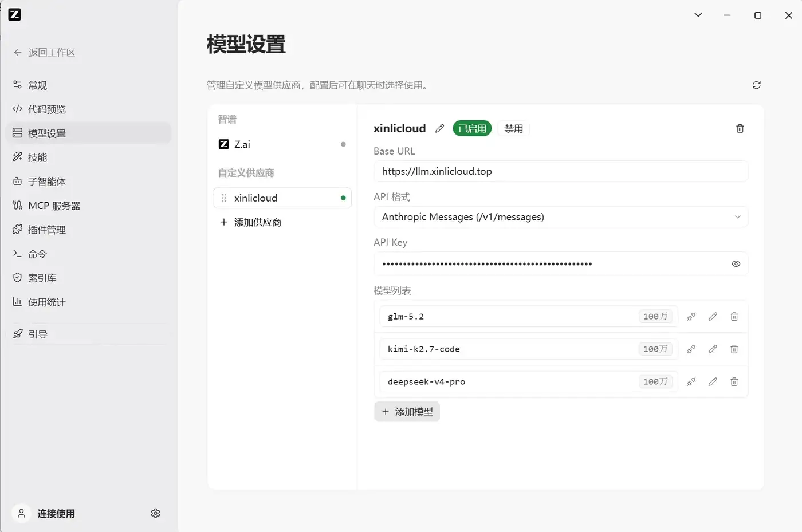
Task: Click the API Key input field
Action: tap(561, 264)
